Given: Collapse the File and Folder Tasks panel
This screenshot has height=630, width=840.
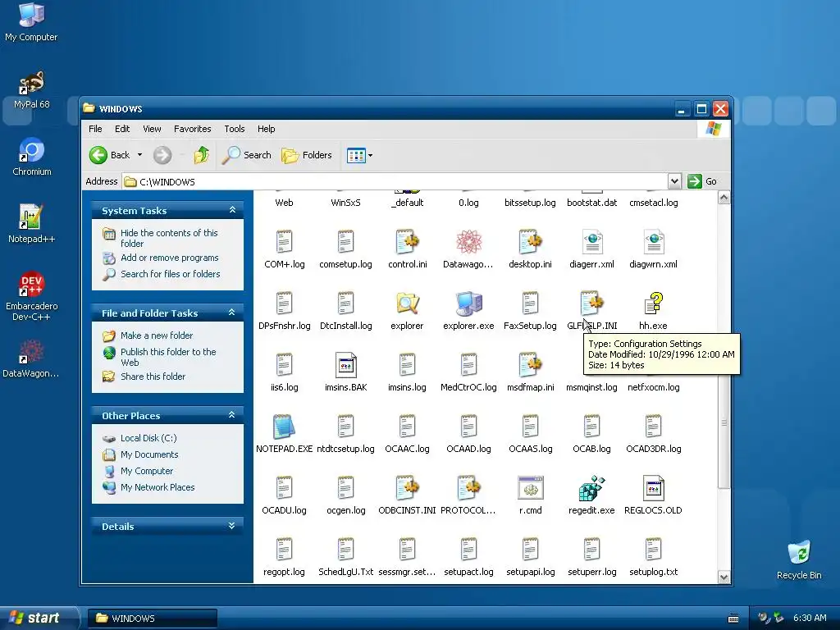Looking at the screenshot, I should (x=232, y=313).
